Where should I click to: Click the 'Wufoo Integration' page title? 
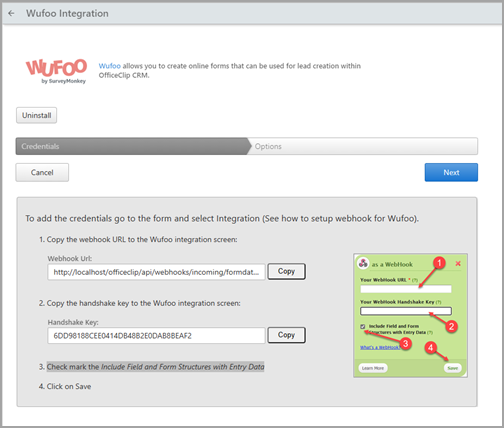[x=67, y=13]
